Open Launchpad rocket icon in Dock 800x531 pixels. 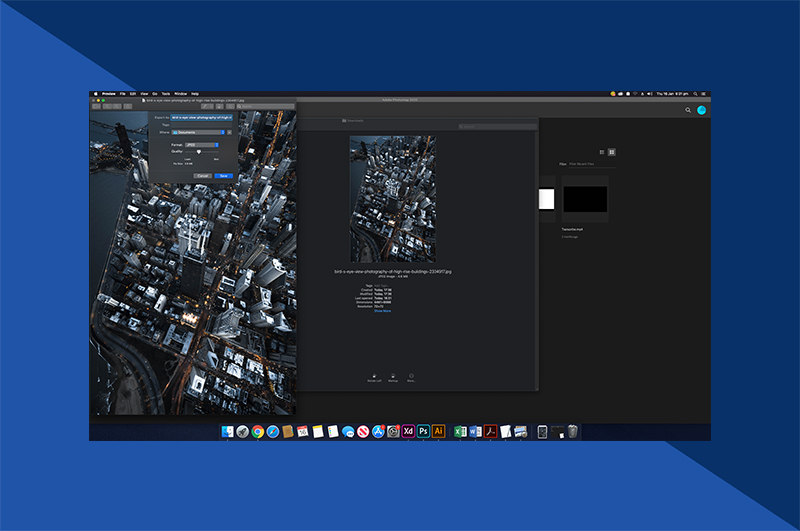tap(242, 432)
